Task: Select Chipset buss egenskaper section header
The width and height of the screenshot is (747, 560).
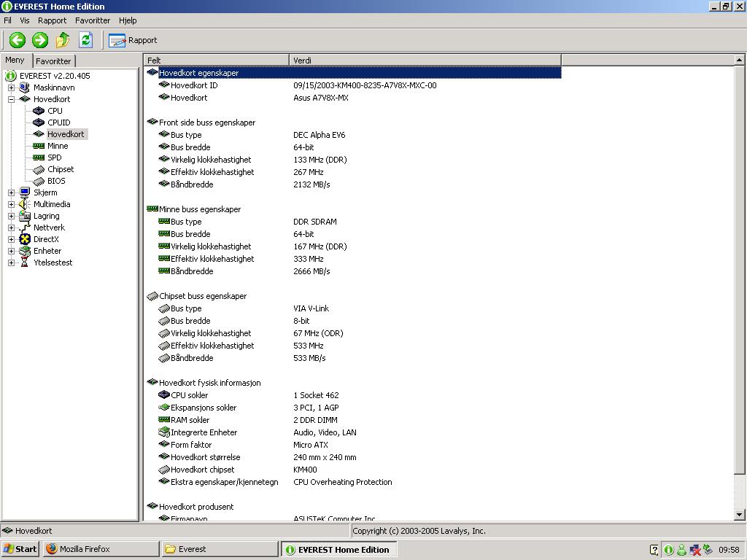Action: (x=203, y=296)
